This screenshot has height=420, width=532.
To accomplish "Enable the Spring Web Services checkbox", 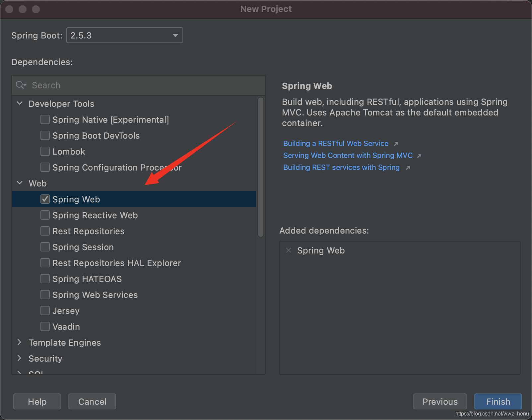I will click(x=45, y=295).
